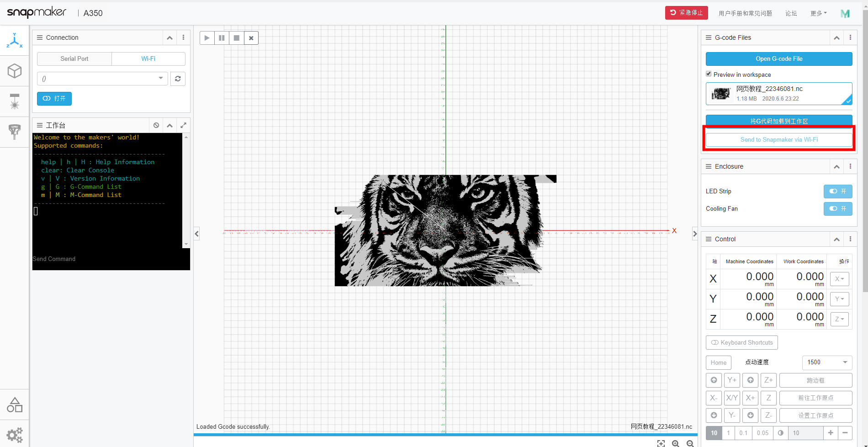The height and width of the screenshot is (447, 868).
Task: Open the 3D Printing module icon
Action: tap(15, 71)
